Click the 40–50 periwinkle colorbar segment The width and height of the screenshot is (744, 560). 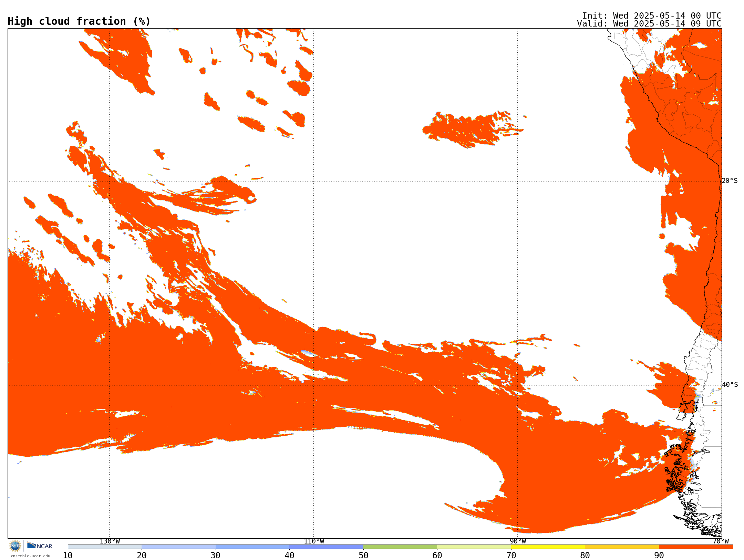326,547
